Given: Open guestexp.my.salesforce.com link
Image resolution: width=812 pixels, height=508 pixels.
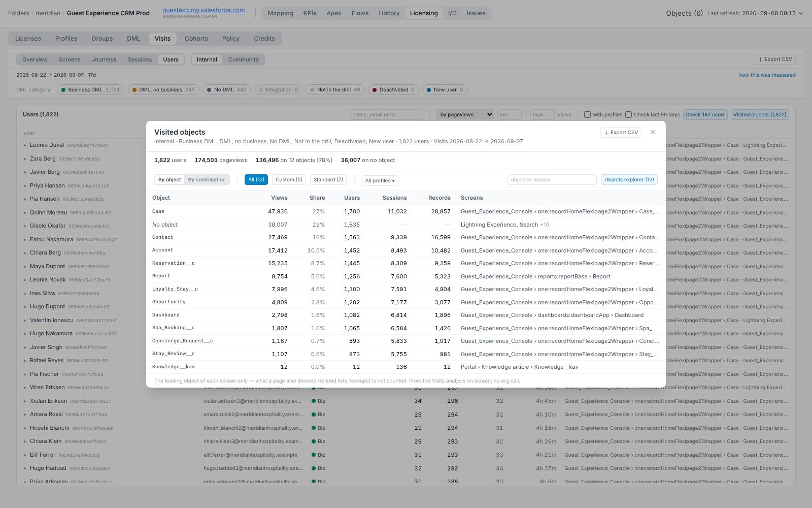Looking at the screenshot, I should [x=204, y=10].
